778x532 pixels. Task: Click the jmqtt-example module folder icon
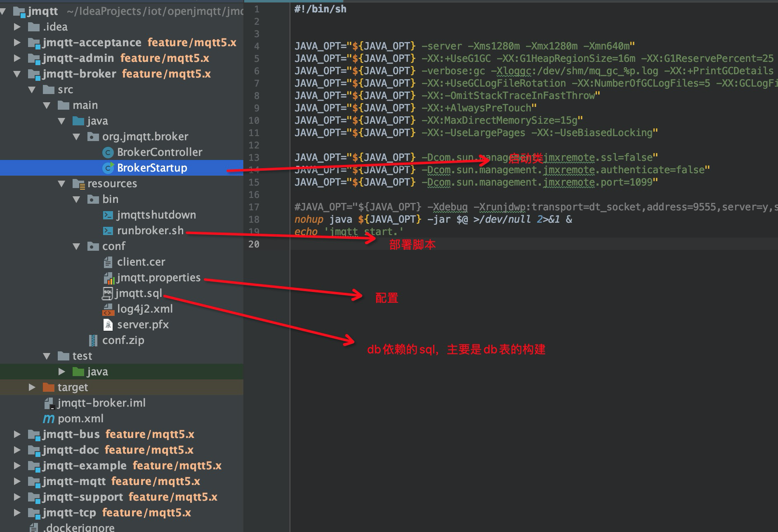(x=34, y=466)
